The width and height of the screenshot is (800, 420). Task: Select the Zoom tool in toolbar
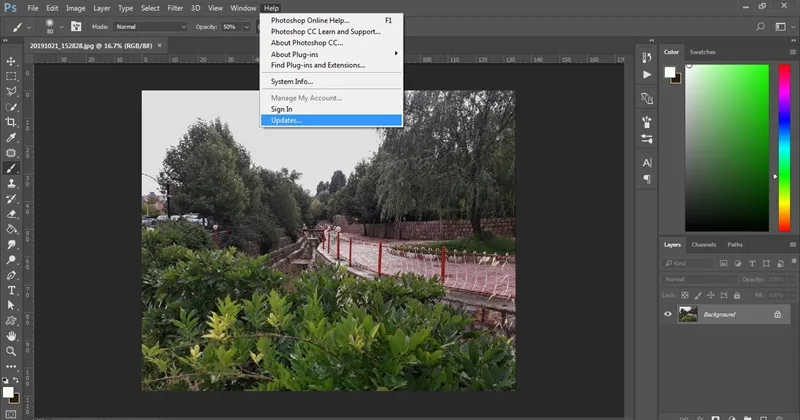pyautogui.click(x=11, y=351)
